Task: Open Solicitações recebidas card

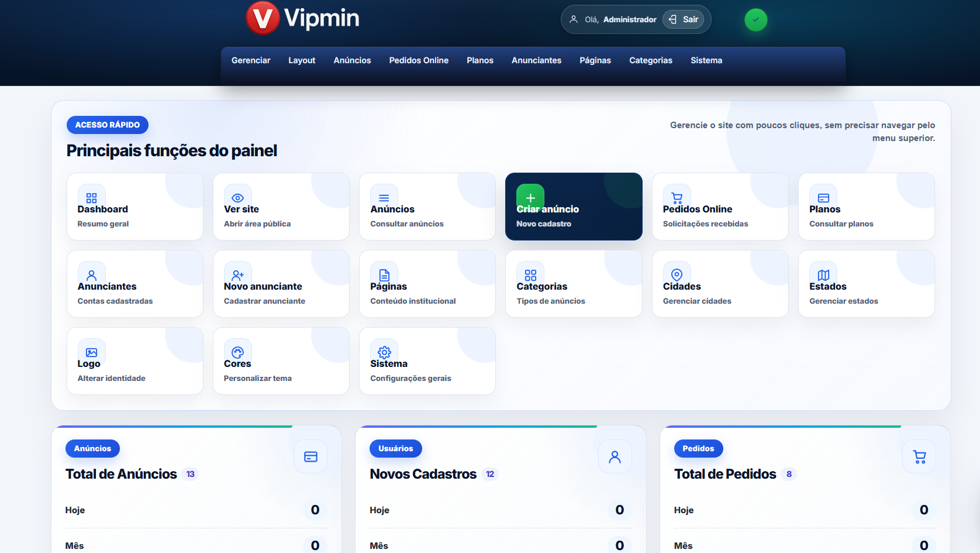Action: pos(720,207)
